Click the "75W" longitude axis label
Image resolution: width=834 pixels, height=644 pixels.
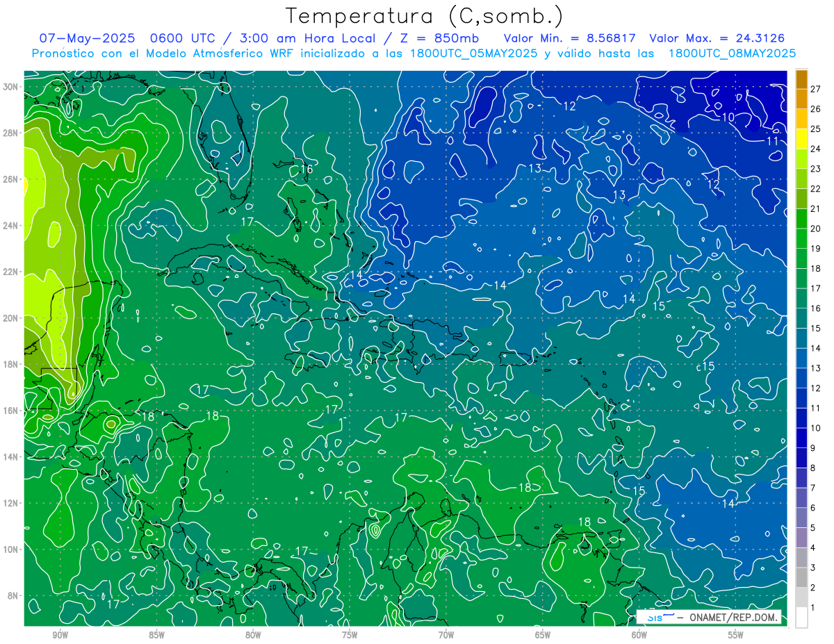click(x=350, y=635)
